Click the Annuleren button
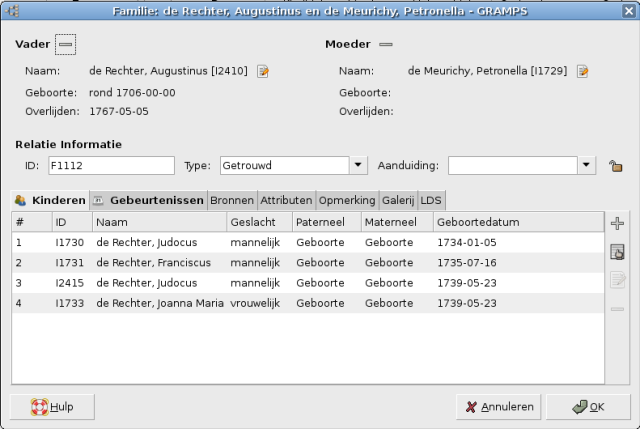The image size is (640, 429). click(499, 407)
